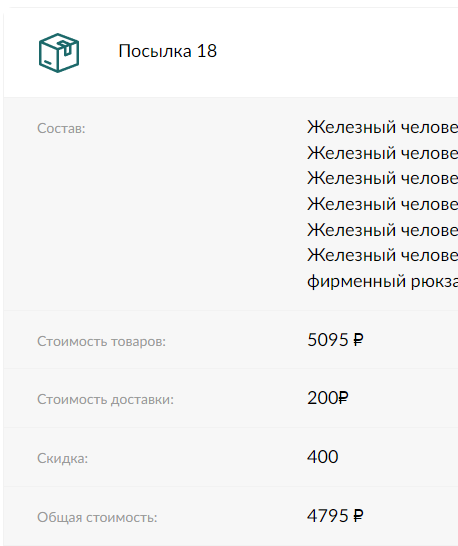The height and width of the screenshot is (546, 458).
Task: Click the фирменный рюкзак item
Action: tap(382, 281)
